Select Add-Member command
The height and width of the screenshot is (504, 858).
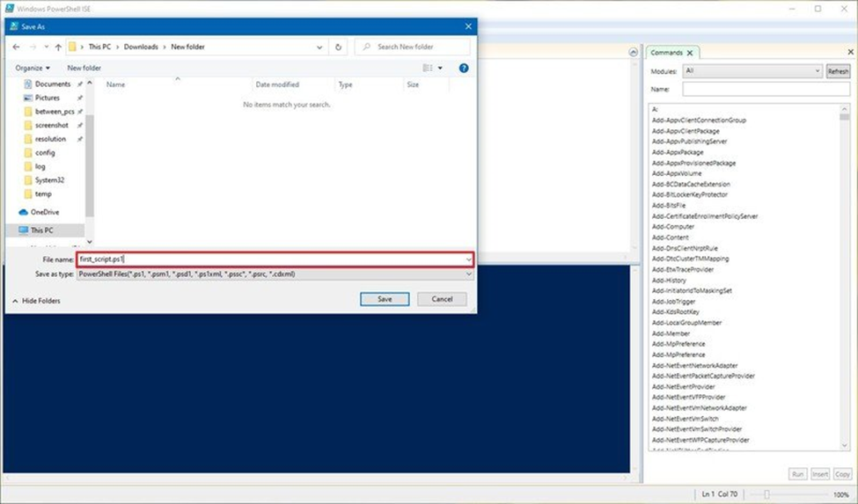(671, 333)
